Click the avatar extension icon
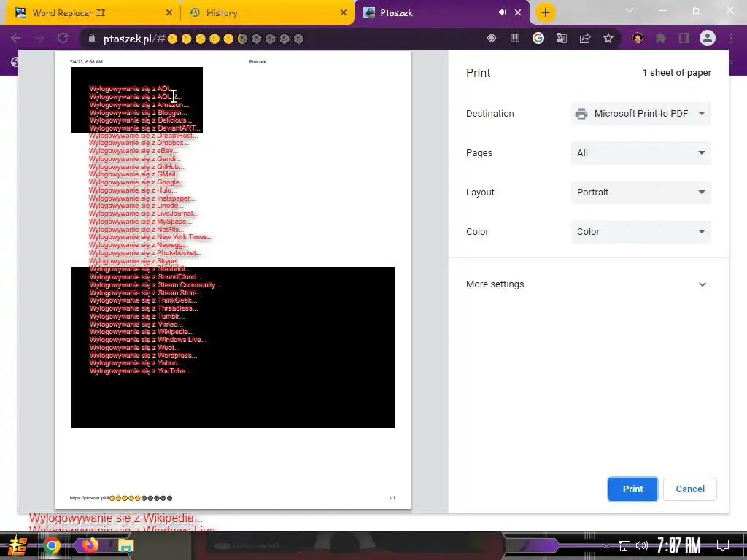747x560 pixels. pyautogui.click(x=638, y=38)
